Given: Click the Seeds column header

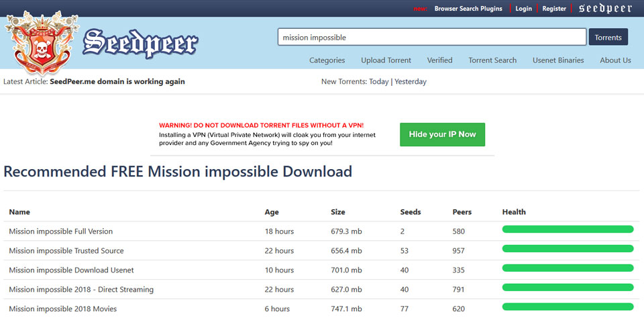Looking at the screenshot, I should [411, 213].
